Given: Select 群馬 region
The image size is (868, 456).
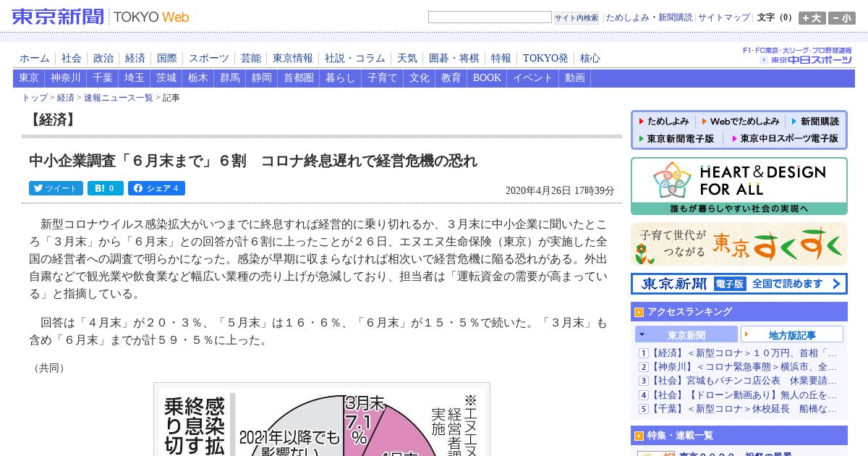Looking at the screenshot, I should [230, 78].
